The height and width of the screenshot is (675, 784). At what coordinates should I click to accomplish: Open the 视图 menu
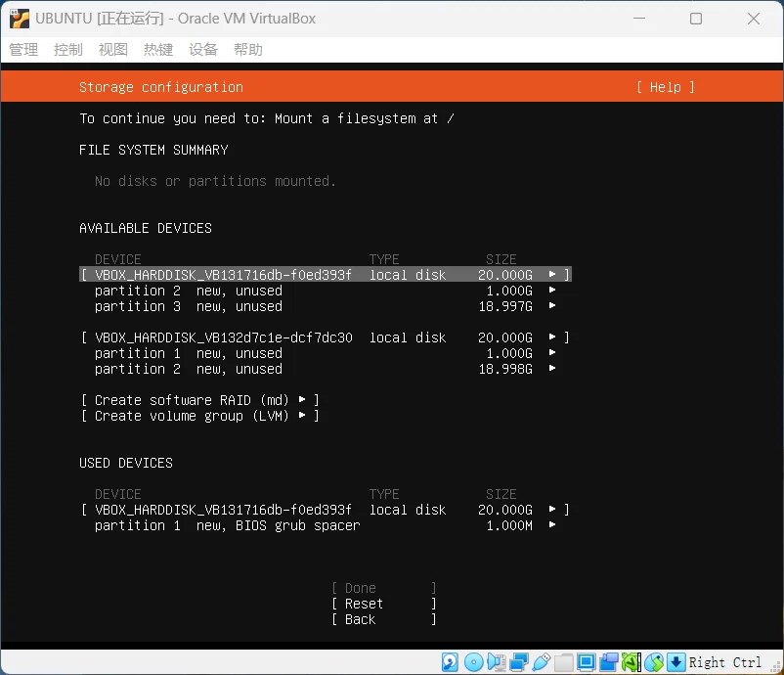(113, 50)
